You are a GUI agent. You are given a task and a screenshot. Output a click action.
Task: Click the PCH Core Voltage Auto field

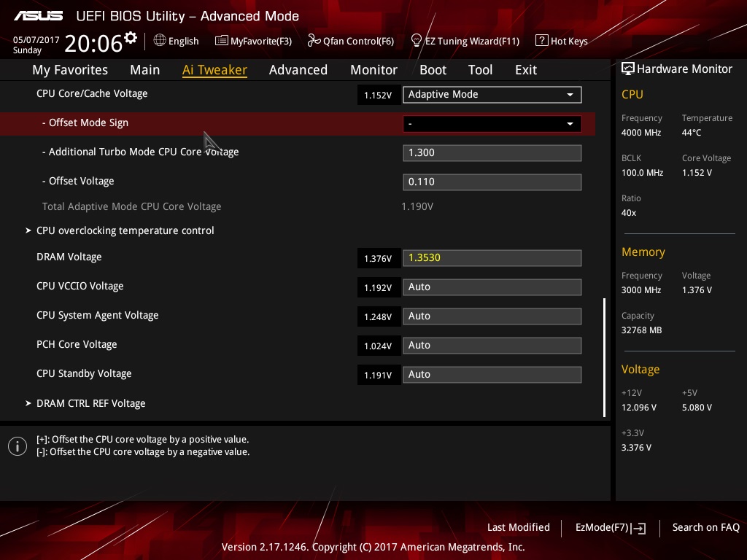tap(492, 345)
